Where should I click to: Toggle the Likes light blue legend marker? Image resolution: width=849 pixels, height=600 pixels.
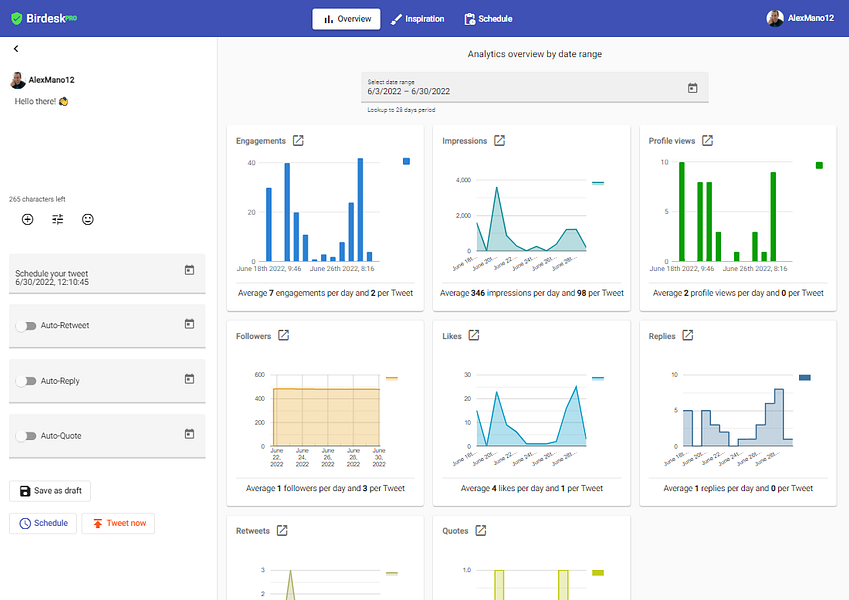click(598, 378)
